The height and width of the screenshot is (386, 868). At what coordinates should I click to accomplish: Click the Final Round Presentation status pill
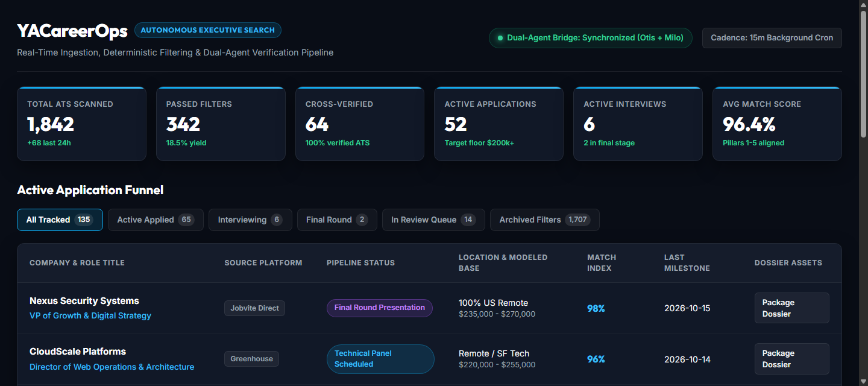pyautogui.click(x=380, y=308)
